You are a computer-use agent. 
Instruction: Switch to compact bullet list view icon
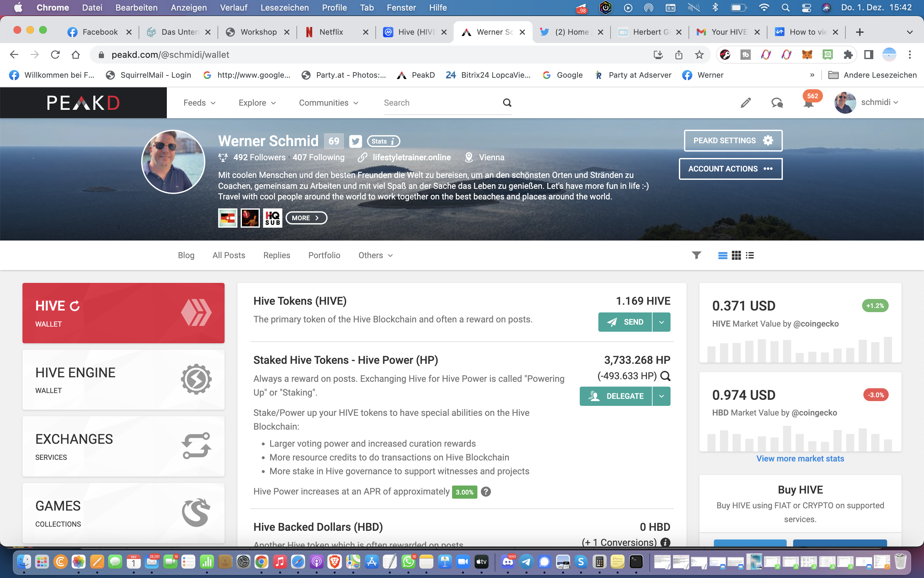click(750, 255)
